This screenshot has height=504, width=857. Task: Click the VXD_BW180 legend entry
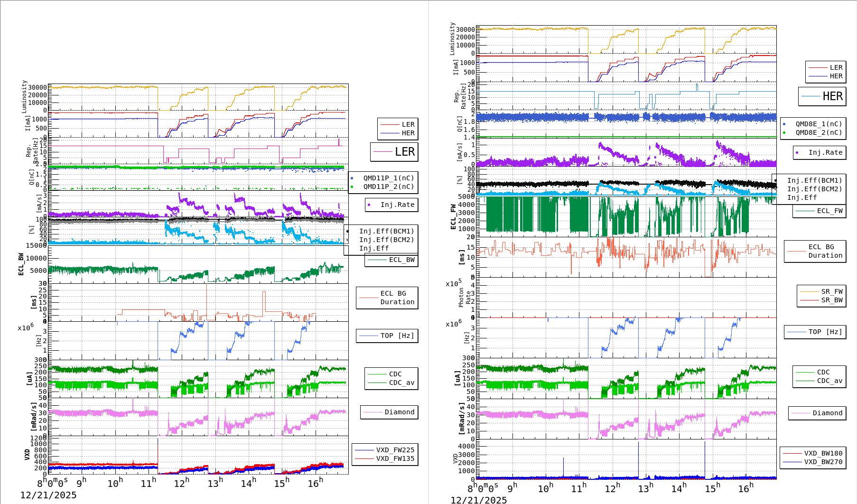coord(823,453)
